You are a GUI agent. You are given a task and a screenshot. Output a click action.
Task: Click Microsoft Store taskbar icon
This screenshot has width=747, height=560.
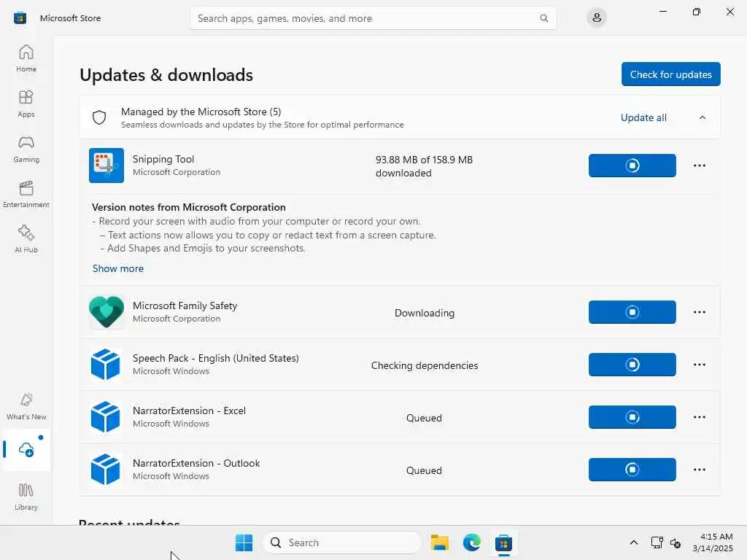point(503,542)
